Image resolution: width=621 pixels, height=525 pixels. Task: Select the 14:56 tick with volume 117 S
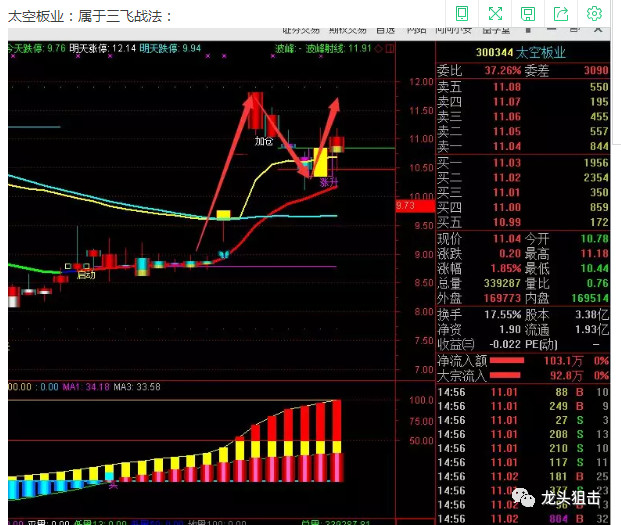523,462
